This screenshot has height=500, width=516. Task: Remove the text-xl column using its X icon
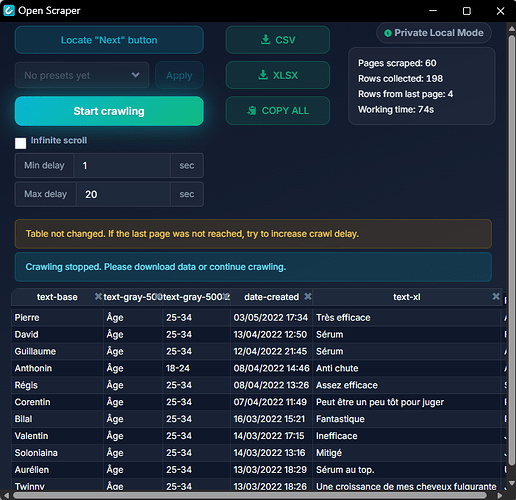(x=496, y=296)
